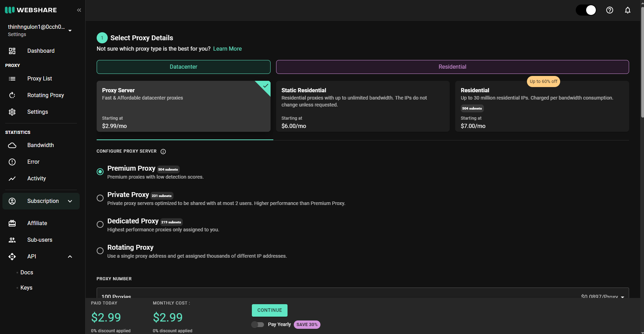Select the Static Residential card

(363, 106)
